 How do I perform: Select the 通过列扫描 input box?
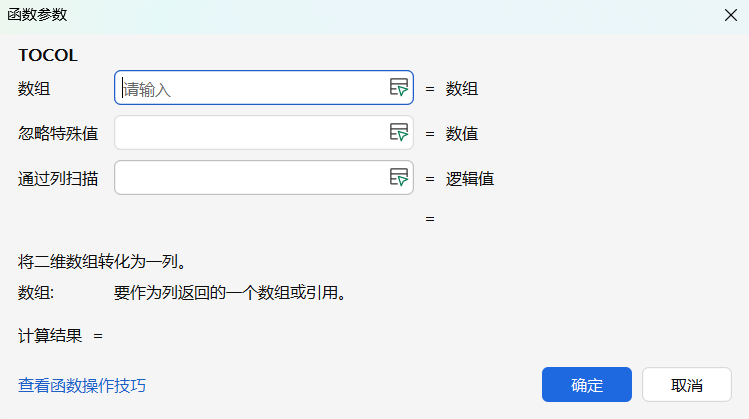(x=250, y=178)
